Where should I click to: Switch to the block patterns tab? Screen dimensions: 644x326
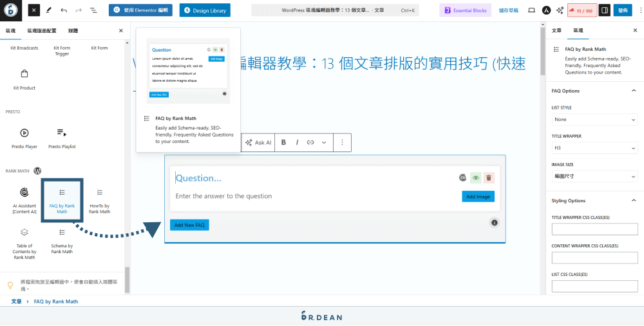(x=42, y=31)
